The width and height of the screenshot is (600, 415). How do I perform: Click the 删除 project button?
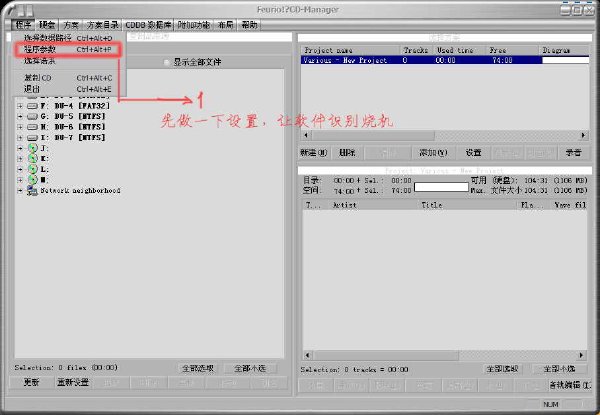[347, 153]
